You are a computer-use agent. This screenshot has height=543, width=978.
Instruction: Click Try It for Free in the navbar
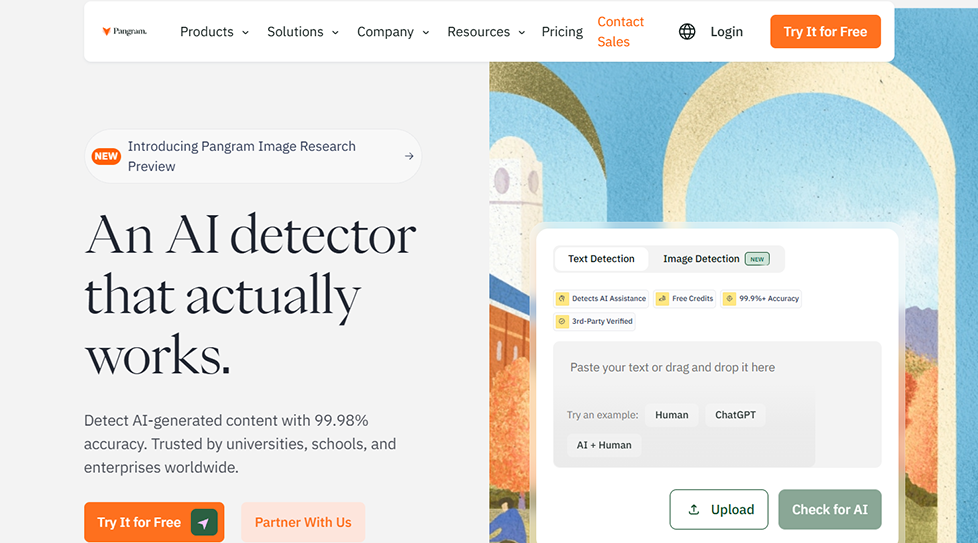pos(825,32)
